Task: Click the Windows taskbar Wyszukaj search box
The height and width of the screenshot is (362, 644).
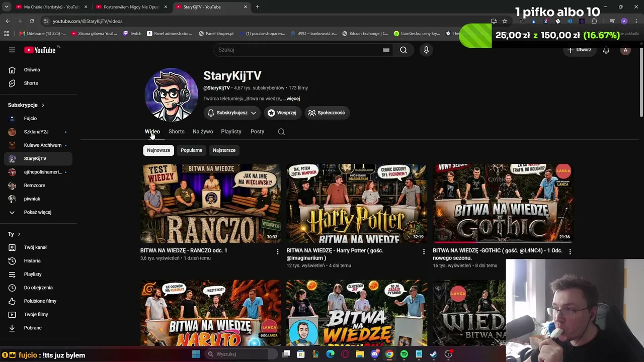Action: point(242,354)
